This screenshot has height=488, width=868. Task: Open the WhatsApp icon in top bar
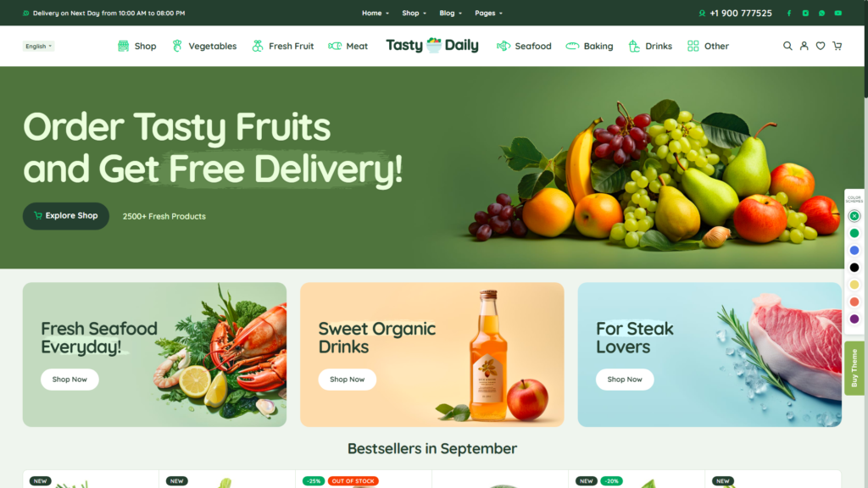(821, 14)
